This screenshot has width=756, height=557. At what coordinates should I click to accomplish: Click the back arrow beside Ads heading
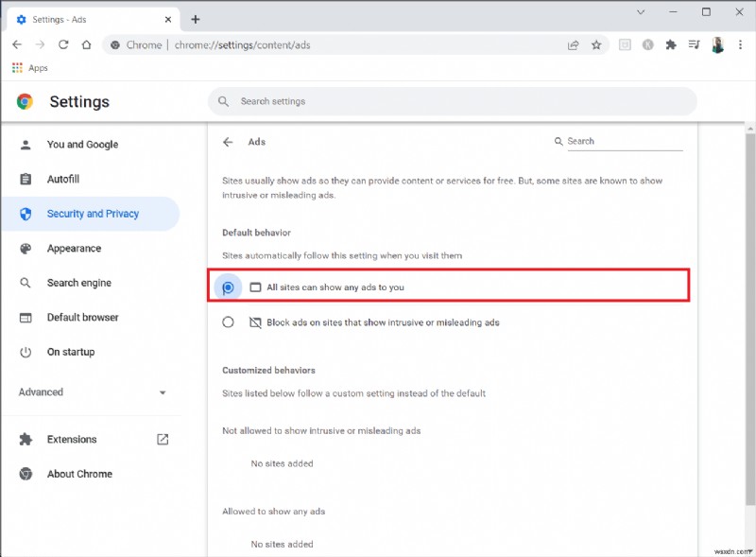[x=228, y=142]
